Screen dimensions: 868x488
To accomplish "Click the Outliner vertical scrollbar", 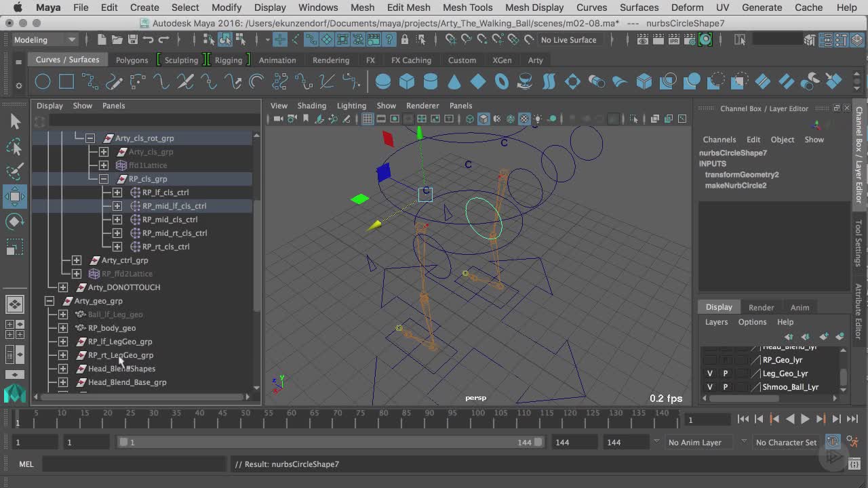I will pyautogui.click(x=256, y=256).
